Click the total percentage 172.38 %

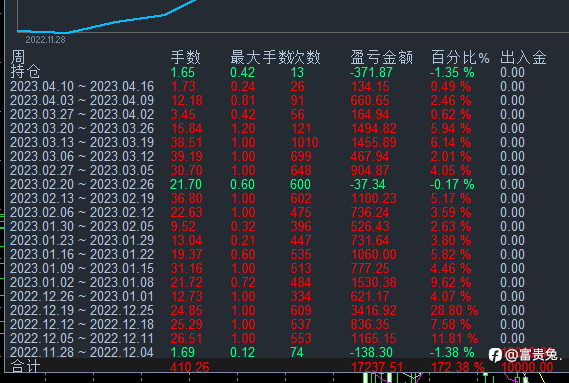pos(458,367)
